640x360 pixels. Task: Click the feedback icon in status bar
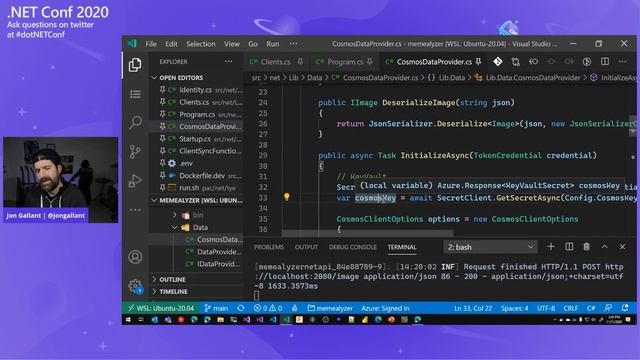click(x=608, y=308)
